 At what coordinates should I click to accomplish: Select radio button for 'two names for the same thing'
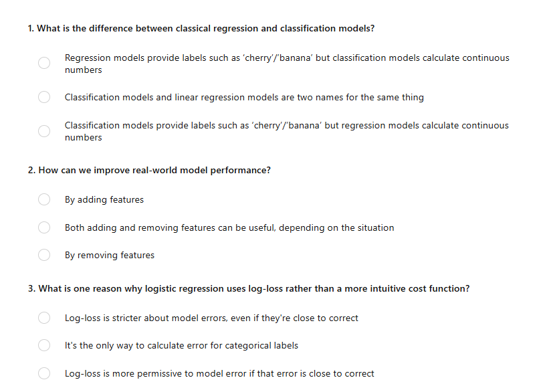(44, 98)
